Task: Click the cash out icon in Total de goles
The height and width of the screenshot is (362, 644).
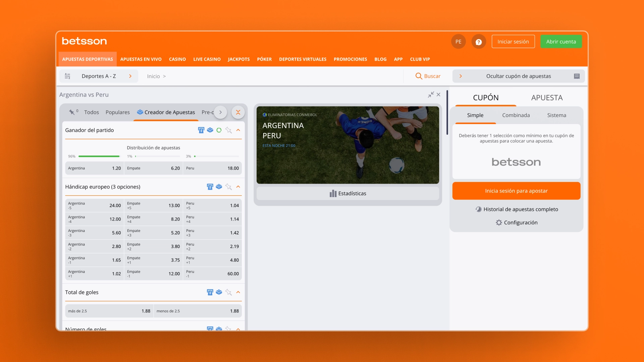Action: (x=210, y=292)
